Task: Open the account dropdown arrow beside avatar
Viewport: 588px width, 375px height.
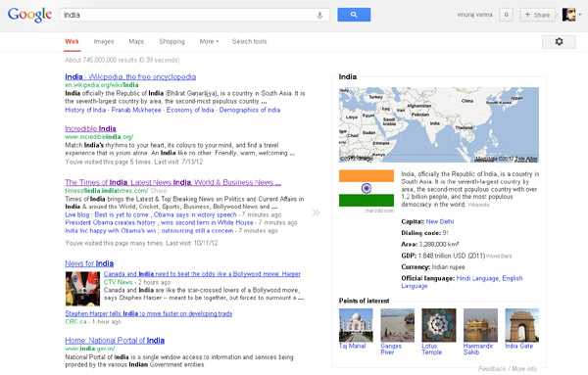Action: 580,15
